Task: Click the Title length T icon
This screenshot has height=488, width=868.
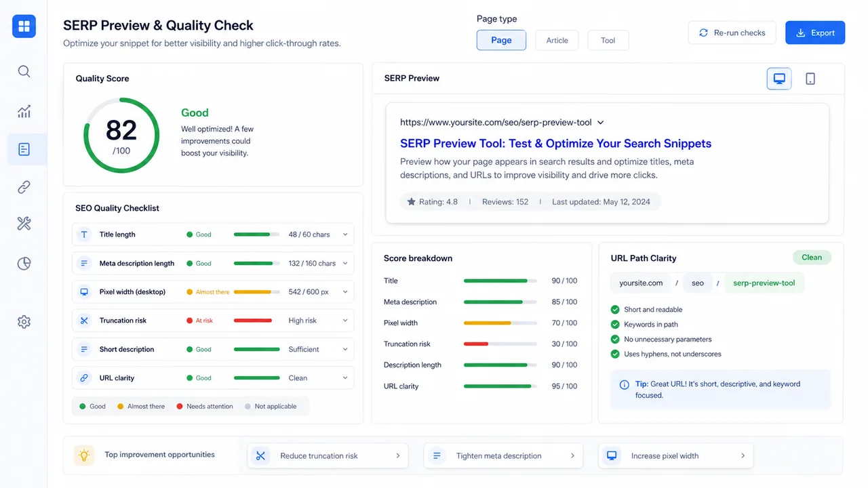Action: 84,235
